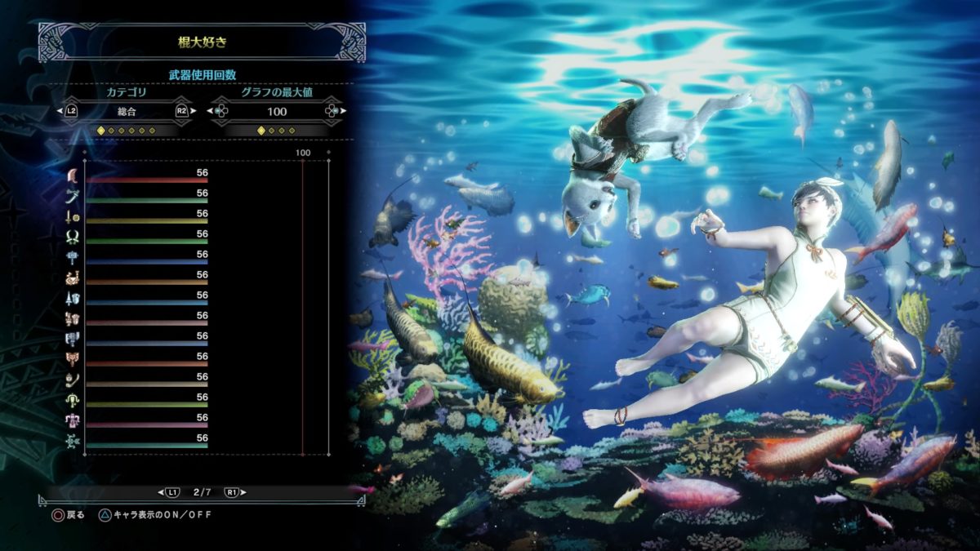
Task: Click the Hammer weapon icon
Action: [x=73, y=256]
